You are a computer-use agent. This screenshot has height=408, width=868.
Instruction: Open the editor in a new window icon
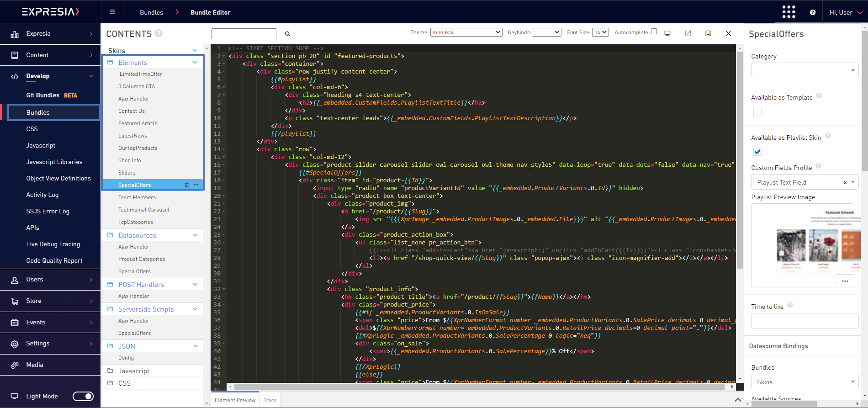pyautogui.click(x=688, y=33)
